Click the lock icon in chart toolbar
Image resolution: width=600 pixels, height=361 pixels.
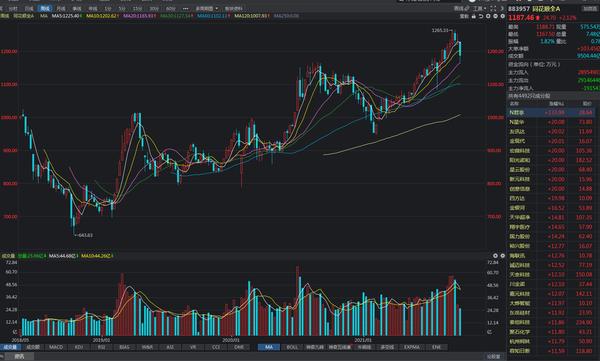pyautogui.click(x=473, y=16)
